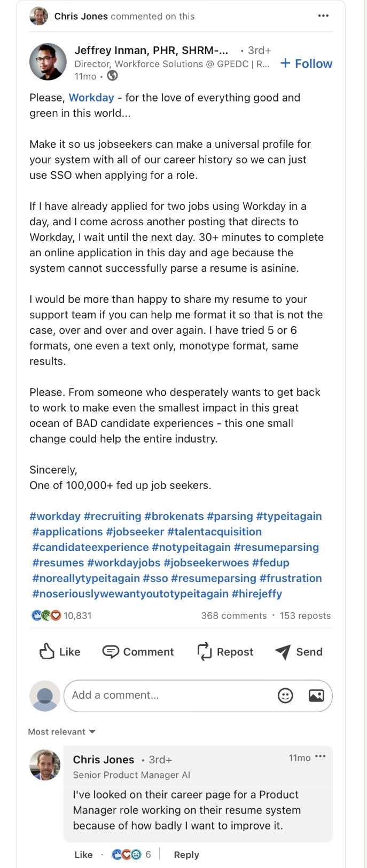Image resolution: width=367 pixels, height=868 pixels.
Task: Expand the Most relevant sort dropdown
Action: pos(62,732)
